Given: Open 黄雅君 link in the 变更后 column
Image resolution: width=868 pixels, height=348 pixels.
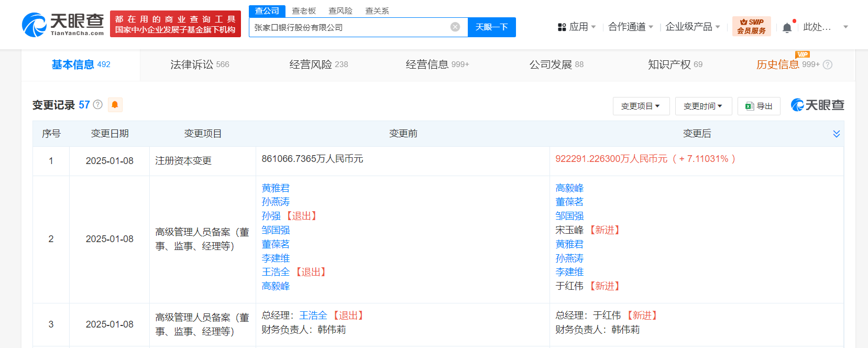Looking at the screenshot, I should coord(569,244).
